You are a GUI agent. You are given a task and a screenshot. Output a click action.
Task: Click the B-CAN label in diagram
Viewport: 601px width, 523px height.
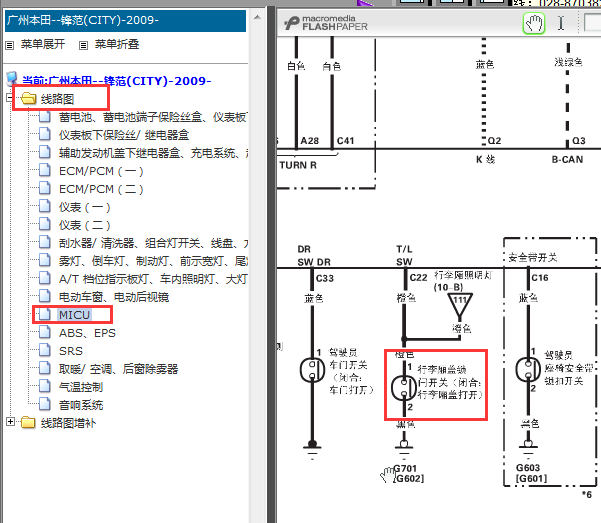click(567, 159)
